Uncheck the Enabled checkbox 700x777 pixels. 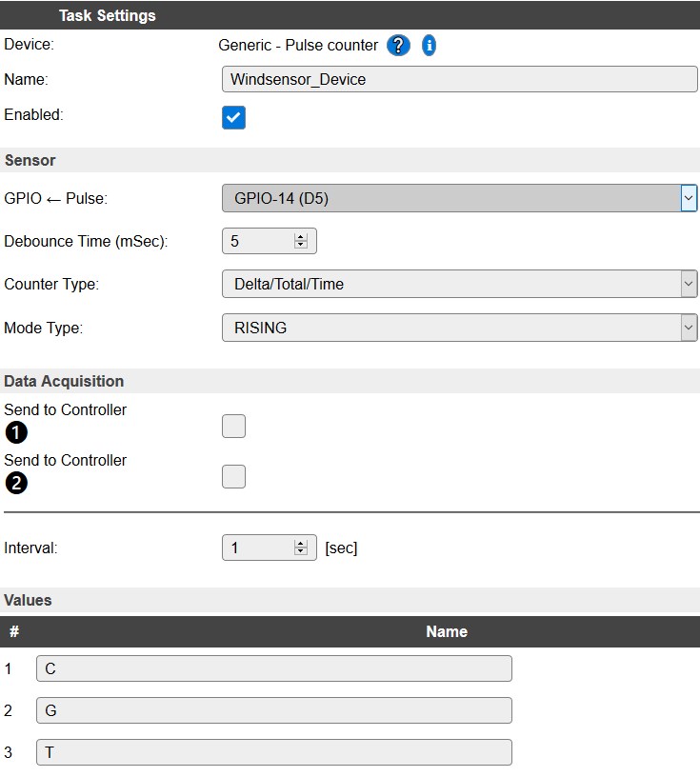coord(233,117)
